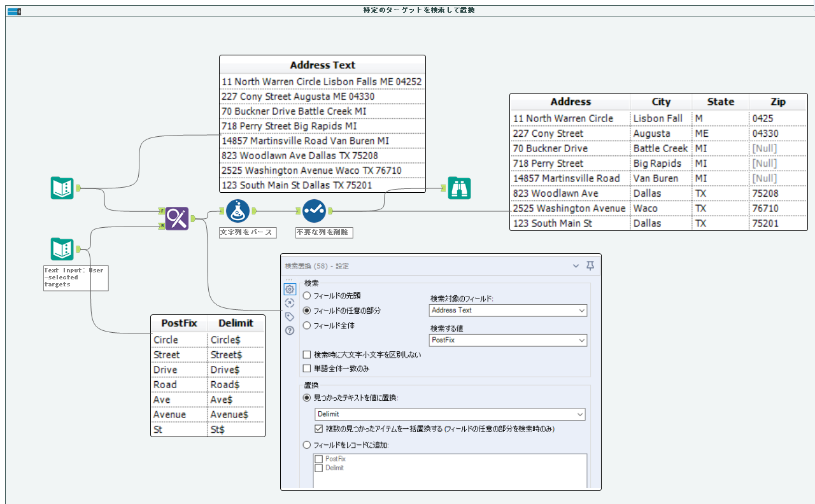This screenshot has width=815, height=504.
Task: Click row '11 North Warren Circle Lisbon Falls ME 04252'
Action: 322,82
